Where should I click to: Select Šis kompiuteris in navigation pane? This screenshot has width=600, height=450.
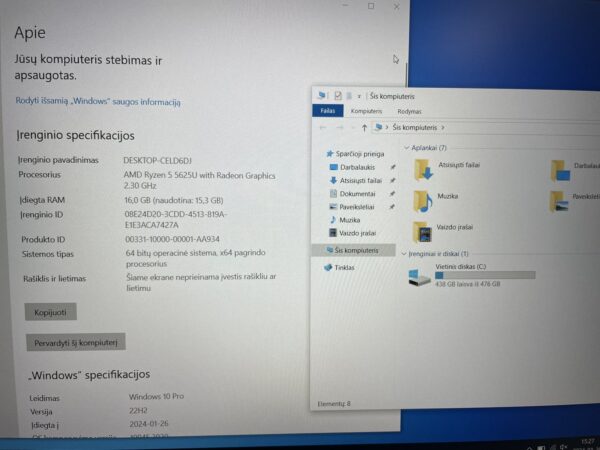pyautogui.click(x=354, y=250)
